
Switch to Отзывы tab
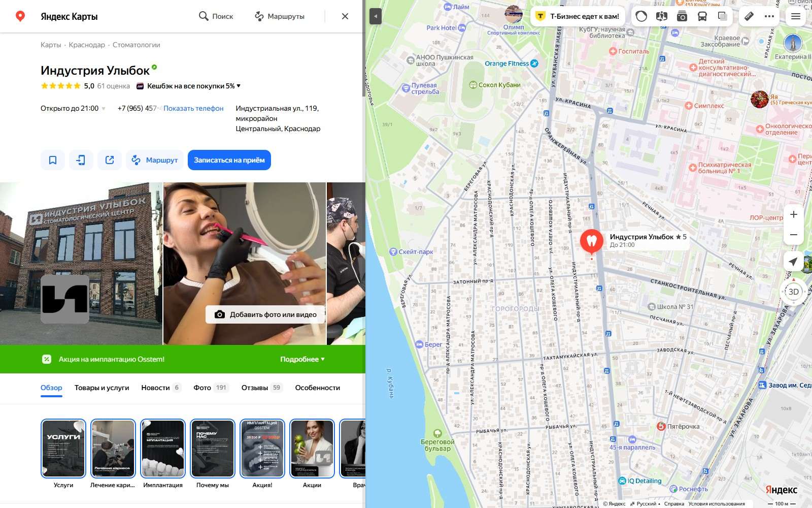point(262,388)
